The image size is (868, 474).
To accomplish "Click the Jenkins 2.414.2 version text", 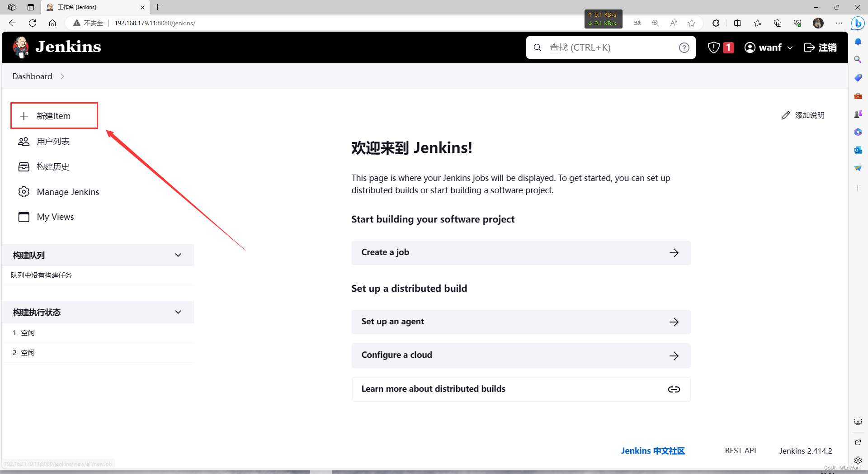I will tap(806, 451).
